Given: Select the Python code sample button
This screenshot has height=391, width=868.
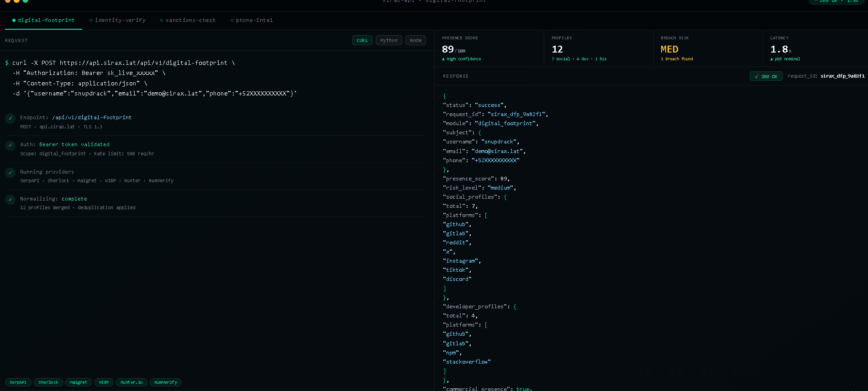Looking at the screenshot, I should point(389,40).
